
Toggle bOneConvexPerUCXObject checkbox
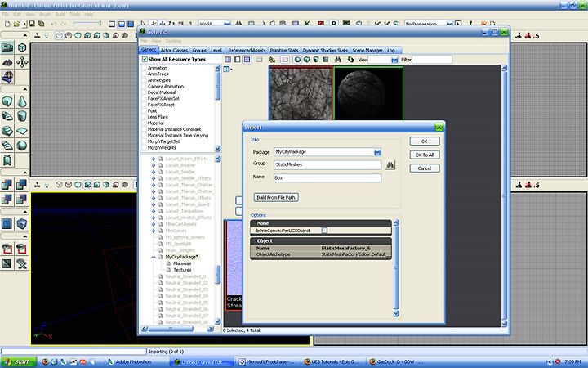[x=324, y=231]
